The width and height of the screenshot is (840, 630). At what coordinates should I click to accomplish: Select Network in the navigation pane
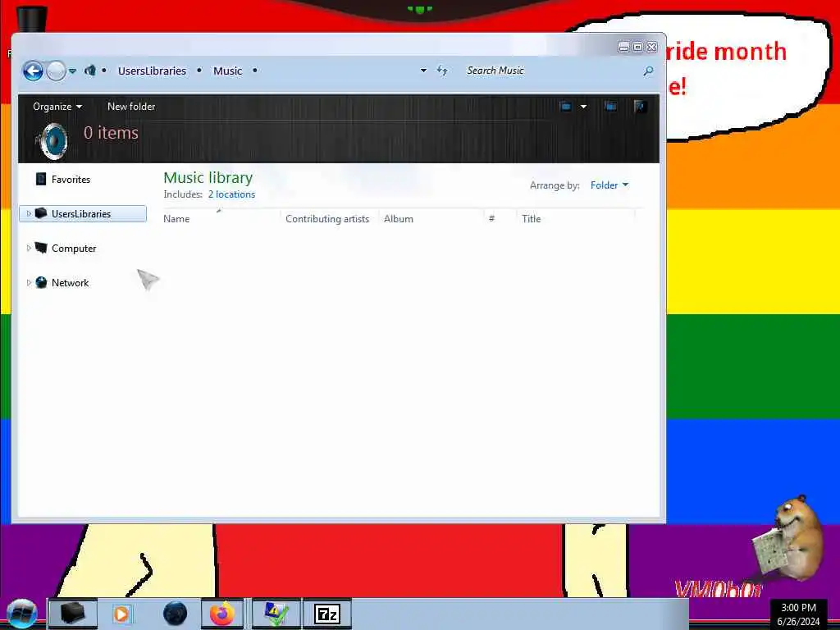tap(71, 282)
